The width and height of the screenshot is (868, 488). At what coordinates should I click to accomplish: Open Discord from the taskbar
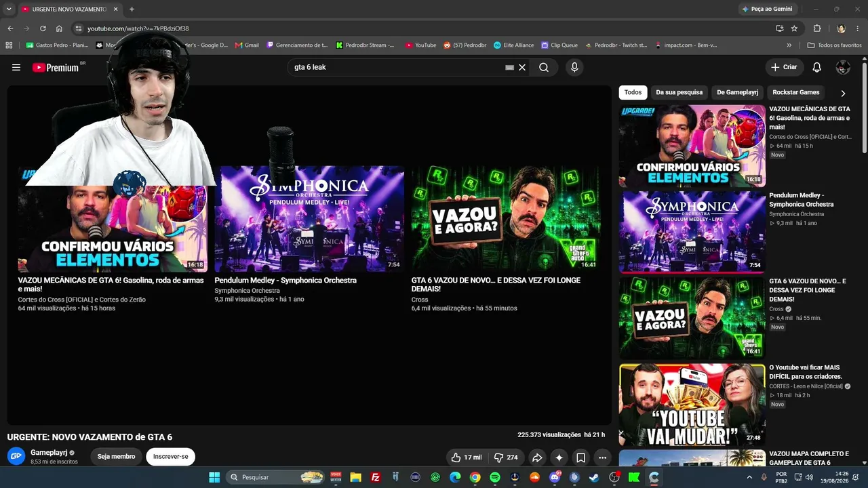point(555,477)
